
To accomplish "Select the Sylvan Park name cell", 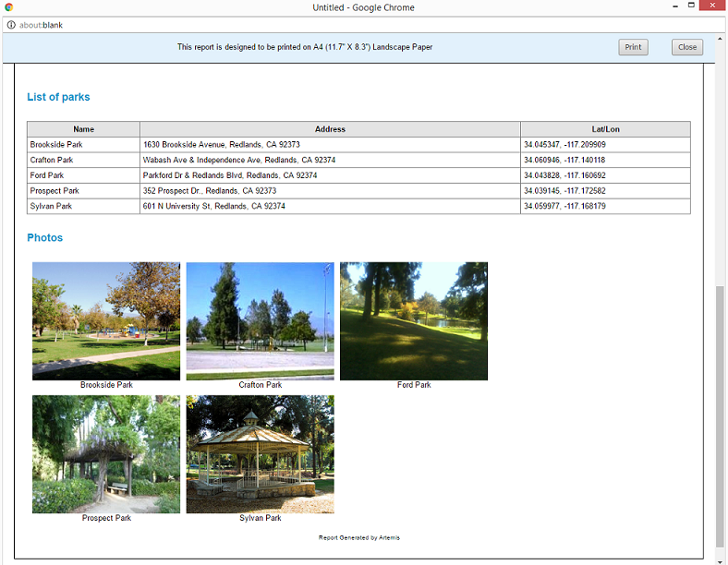I will coord(83,206).
